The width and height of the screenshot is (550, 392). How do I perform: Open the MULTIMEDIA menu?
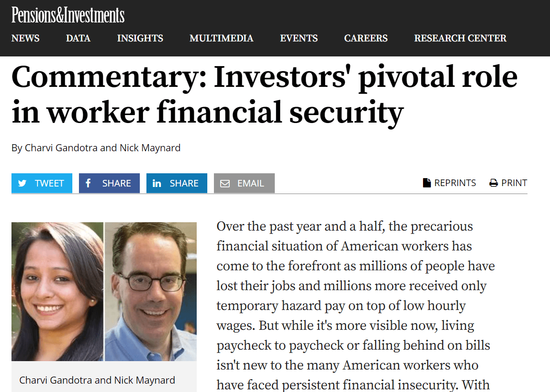[221, 38]
